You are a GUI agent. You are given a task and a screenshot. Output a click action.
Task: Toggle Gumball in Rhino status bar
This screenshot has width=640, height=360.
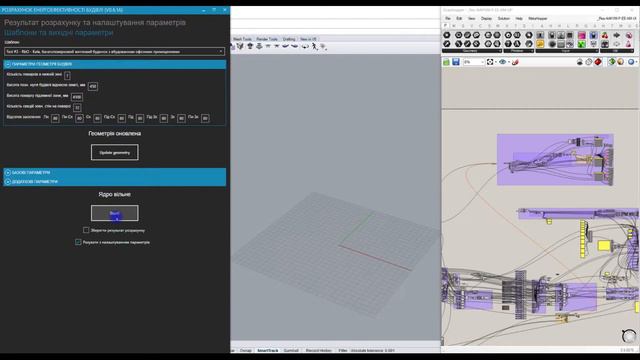tap(291, 351)
